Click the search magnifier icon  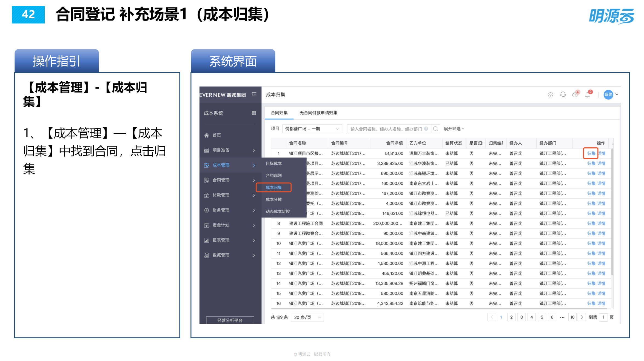pos(435,128)
